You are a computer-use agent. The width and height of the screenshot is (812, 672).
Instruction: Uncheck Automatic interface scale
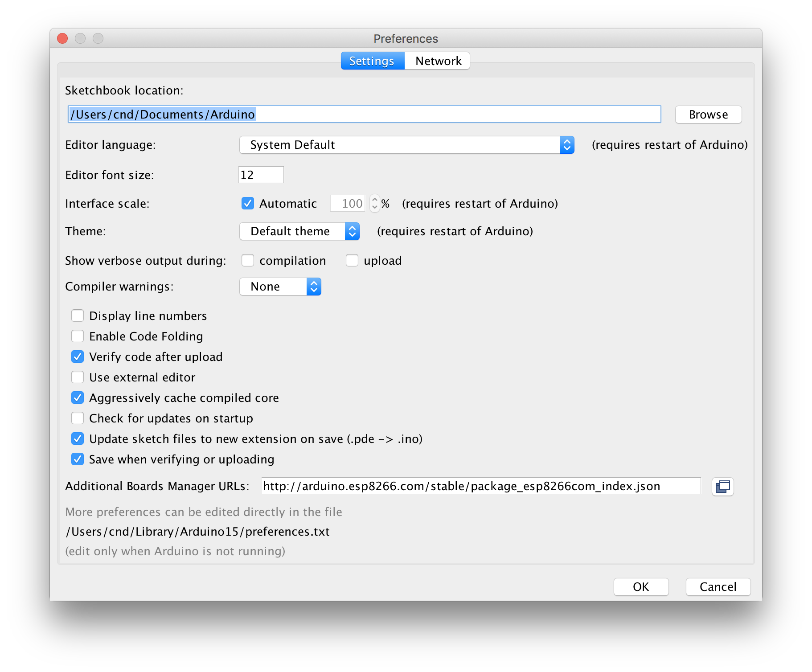click(x=248, y=204)
